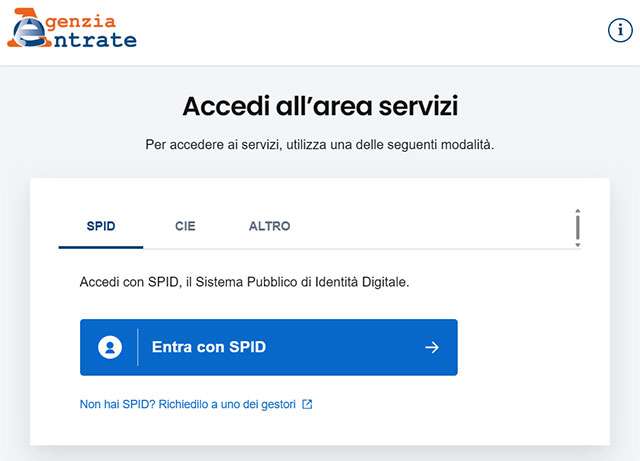Click the Entra con SPID button
Viewport: 640px width, 461px height.
(x=269, y=347)
